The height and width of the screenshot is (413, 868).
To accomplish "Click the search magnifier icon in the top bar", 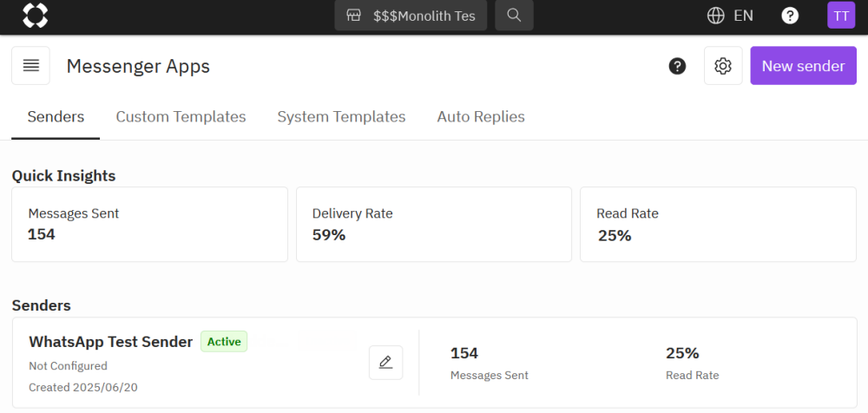I will point(514,16).
